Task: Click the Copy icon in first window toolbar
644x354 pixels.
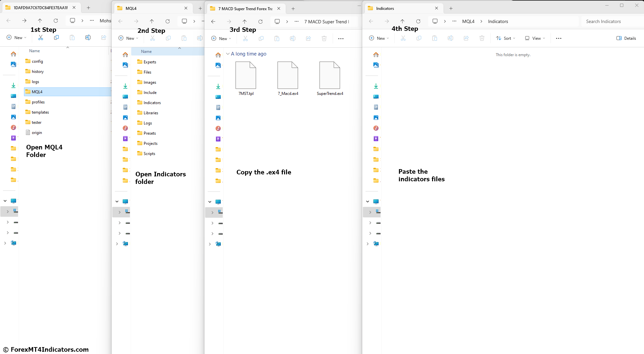Action: (56, 38)
